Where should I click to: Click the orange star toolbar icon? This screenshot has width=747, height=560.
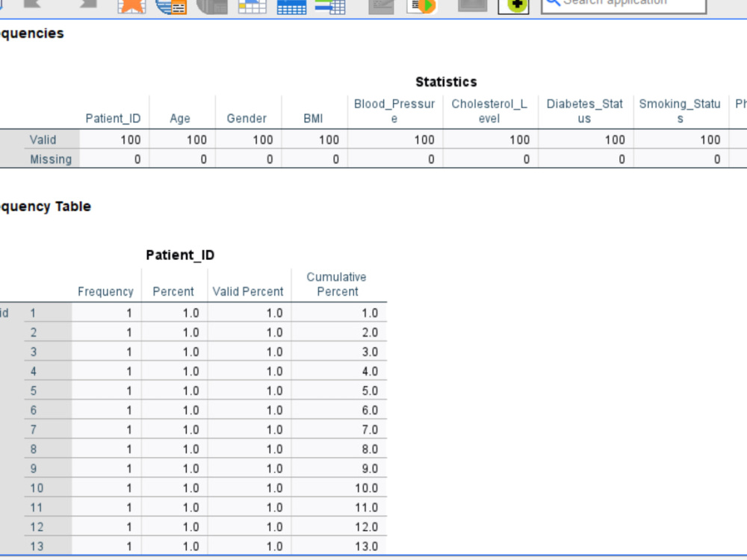[131, 6]
